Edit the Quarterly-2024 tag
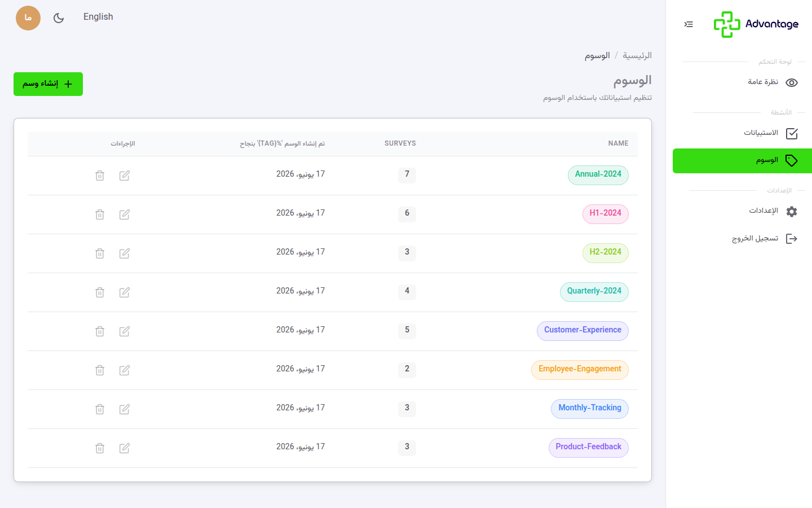The image size is (812, 508). click(125, 292)
